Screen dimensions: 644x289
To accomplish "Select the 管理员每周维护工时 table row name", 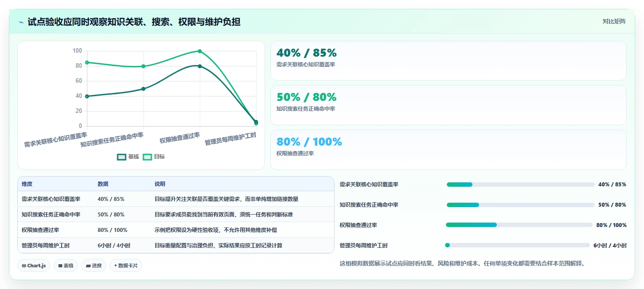I will (x=46, y=246).
